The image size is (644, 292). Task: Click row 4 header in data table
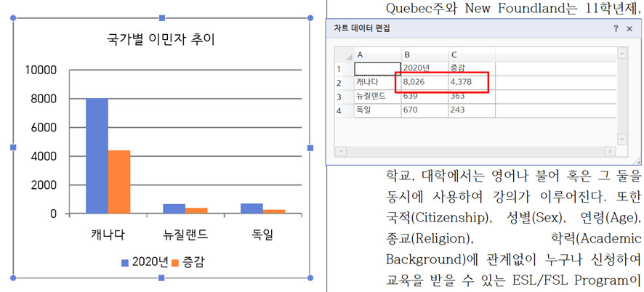pyautogui.click(x=345, y=110)
